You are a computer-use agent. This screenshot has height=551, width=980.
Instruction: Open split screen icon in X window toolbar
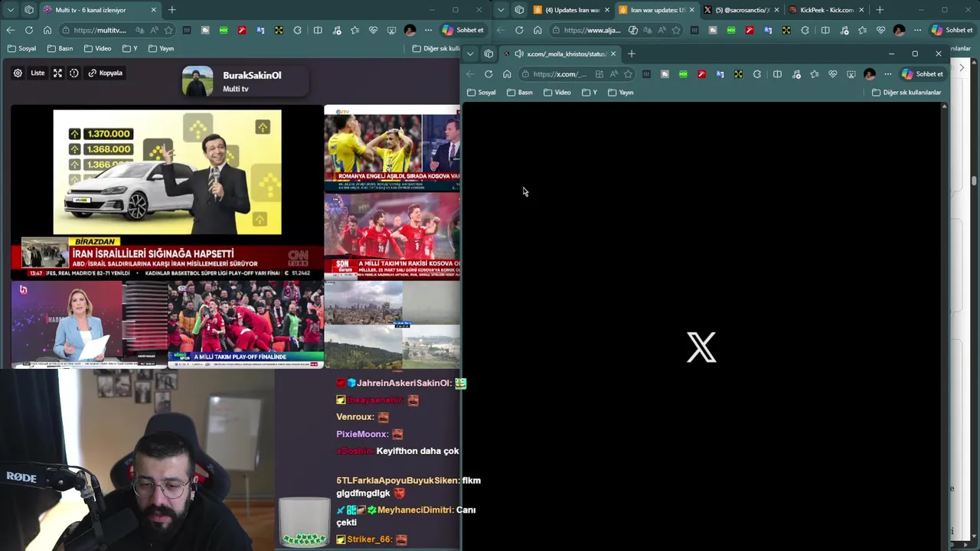tap(777, 74)
